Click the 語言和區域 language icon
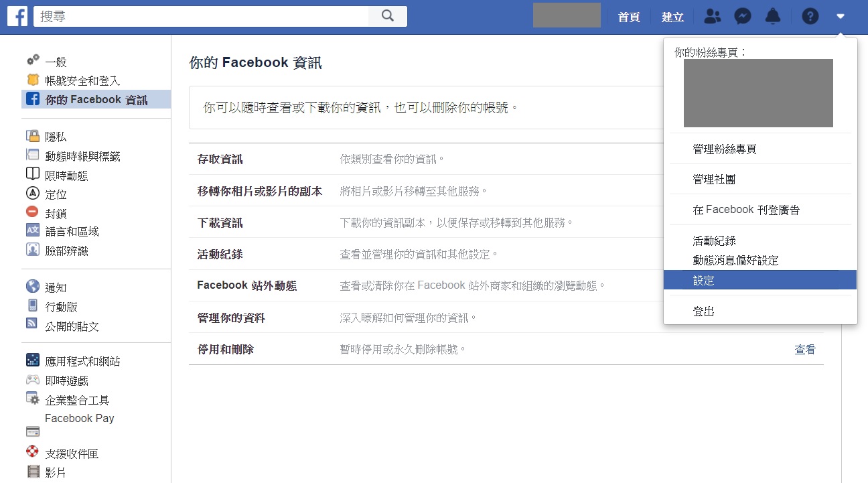Image resolution: width=868 pixels, height=483 pixels. tap(33, 230)
